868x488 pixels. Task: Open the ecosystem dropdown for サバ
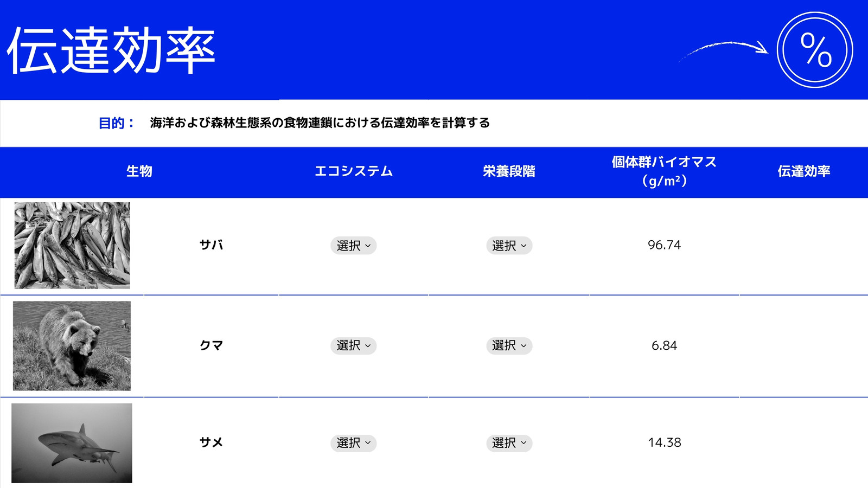353,246
